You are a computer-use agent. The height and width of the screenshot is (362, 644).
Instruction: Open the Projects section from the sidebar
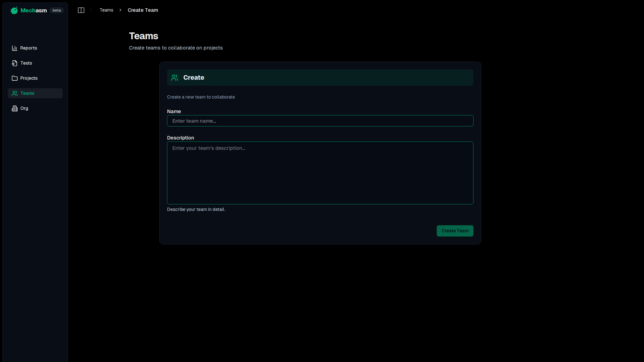29,78
